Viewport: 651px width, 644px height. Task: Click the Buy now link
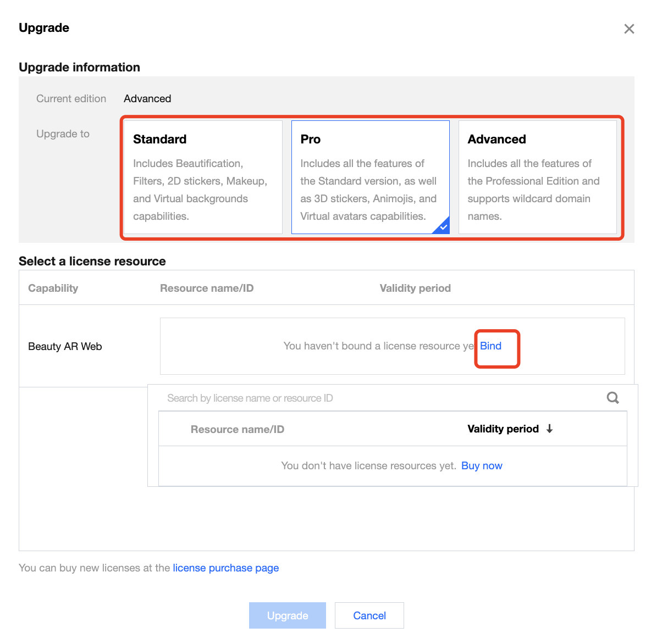point(482,466)
